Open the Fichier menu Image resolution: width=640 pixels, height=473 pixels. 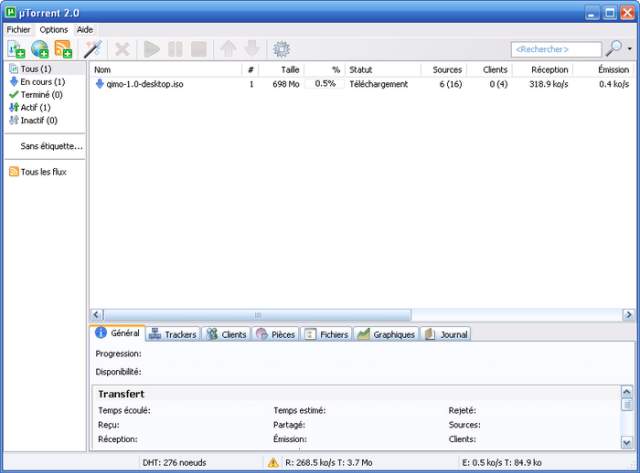coord(19,30)
